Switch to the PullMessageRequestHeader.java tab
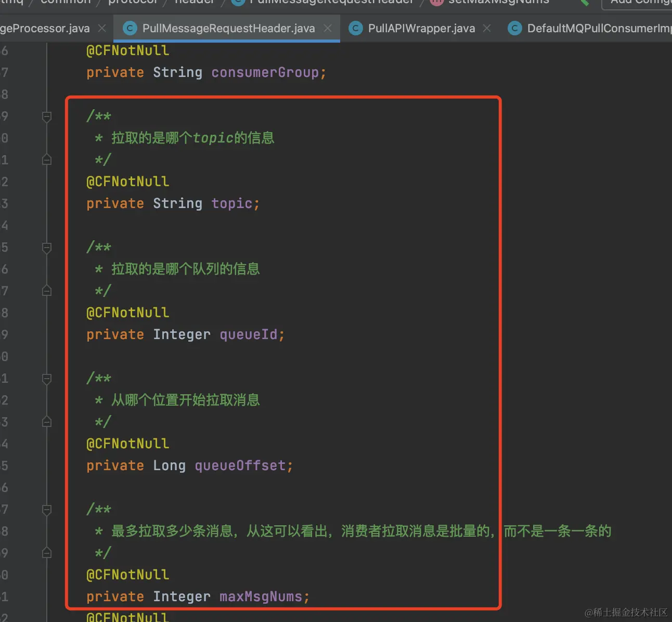Image resolution: width=672 pixels, height=622 pixels. (x=228, y=29)
